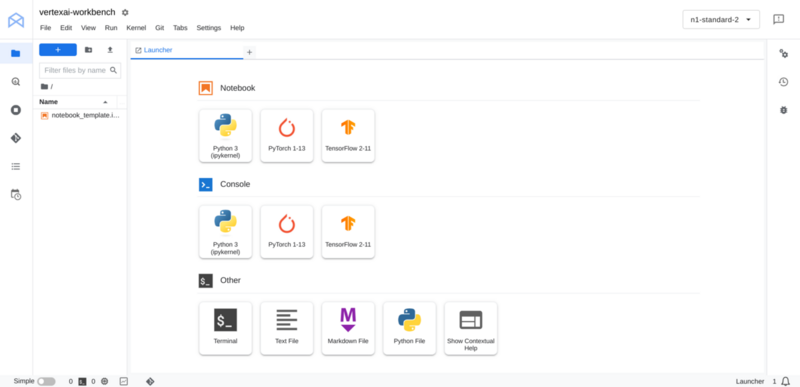
Task: Create a new Markdown File
Action: click(348, 328)
